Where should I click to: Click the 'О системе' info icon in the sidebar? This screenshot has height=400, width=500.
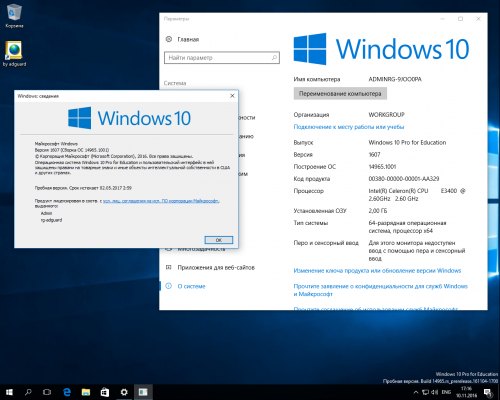click(169, 286)
